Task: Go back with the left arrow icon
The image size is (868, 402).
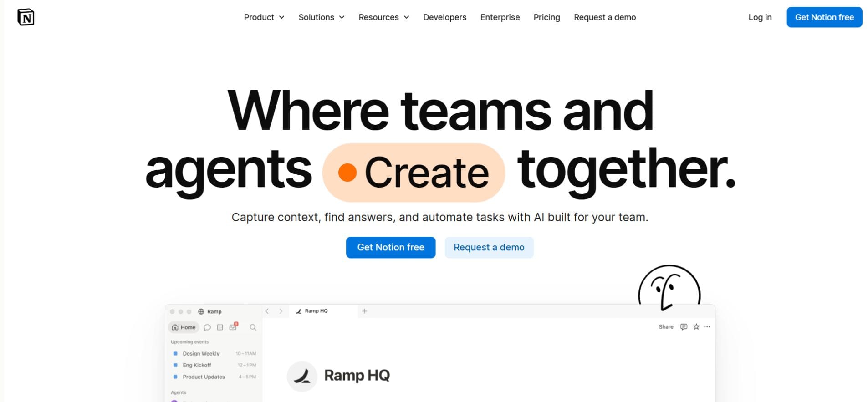Action: pos(267,311)
